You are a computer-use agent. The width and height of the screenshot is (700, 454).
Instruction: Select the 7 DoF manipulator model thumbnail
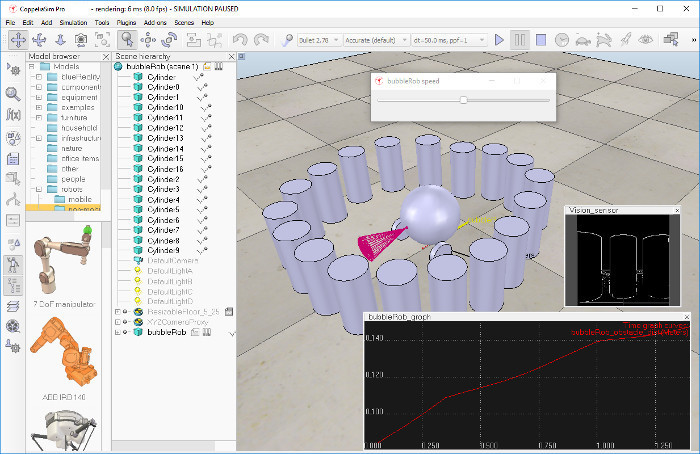click(64, 262)
